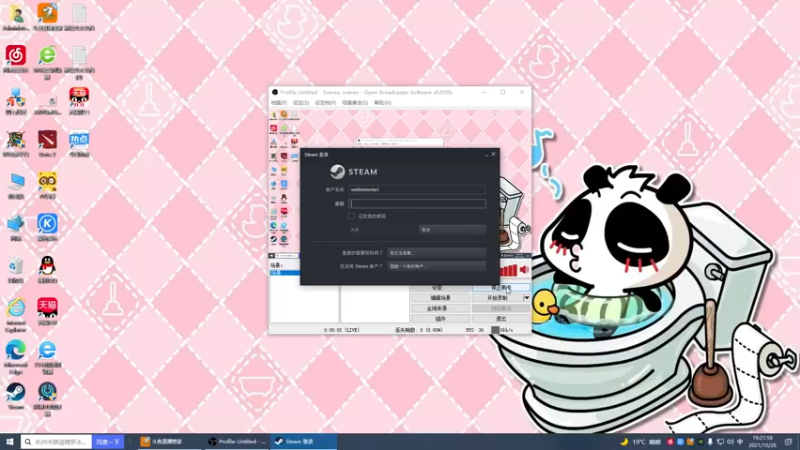The image size is (800, 450).
Task: Click the global sources button in OBS
Action: pos(440,308)
